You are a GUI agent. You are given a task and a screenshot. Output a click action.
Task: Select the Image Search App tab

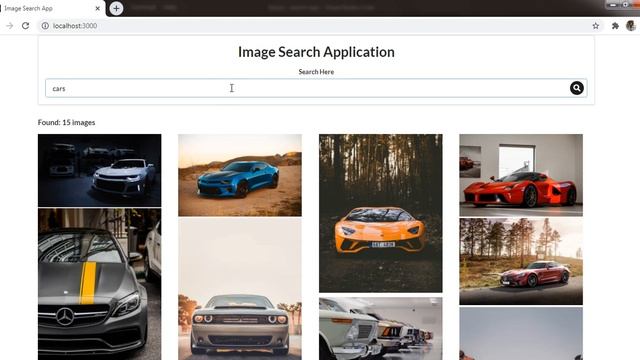pos(51,8)
